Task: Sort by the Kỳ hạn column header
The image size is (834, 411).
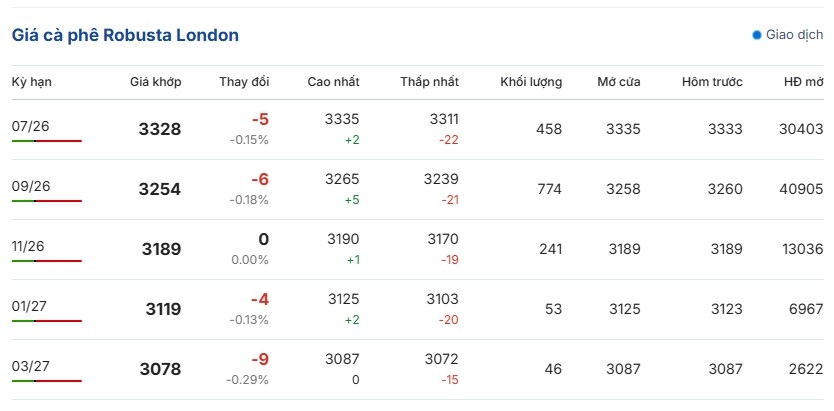Action: coord(31,82)
